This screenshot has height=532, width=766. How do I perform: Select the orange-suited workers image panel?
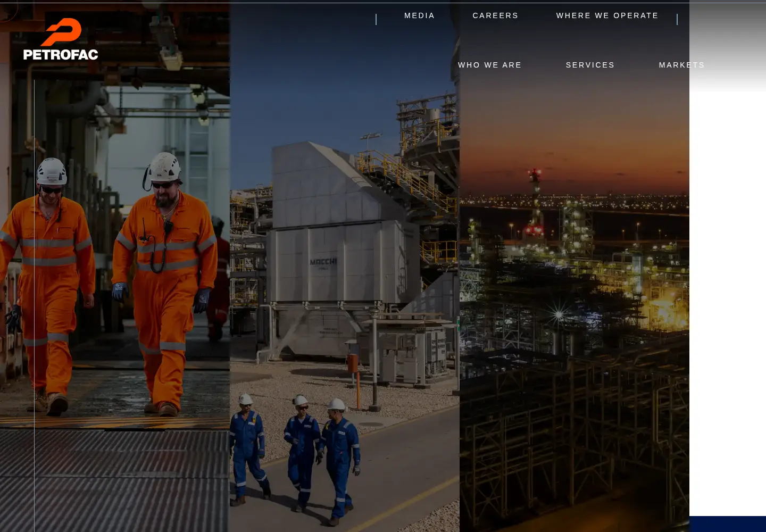115,266
